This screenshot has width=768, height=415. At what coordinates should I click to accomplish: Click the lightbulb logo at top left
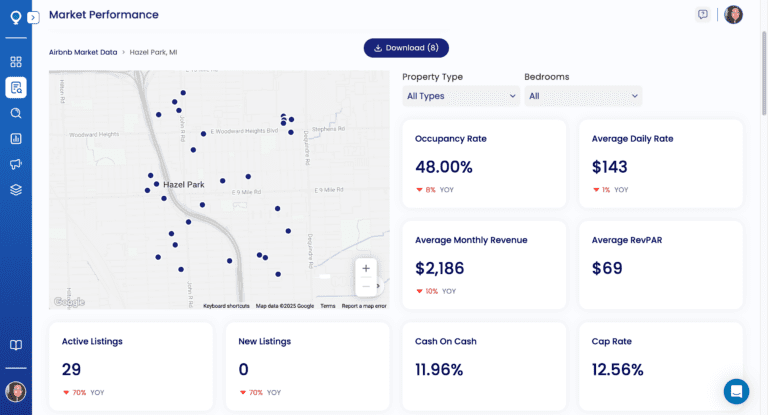(15, 17)
